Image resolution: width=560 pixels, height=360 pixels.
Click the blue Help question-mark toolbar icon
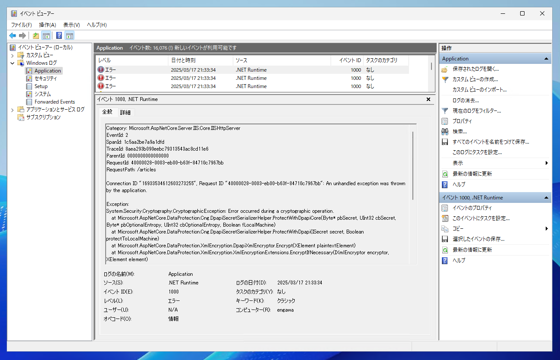tap(59, 36)
